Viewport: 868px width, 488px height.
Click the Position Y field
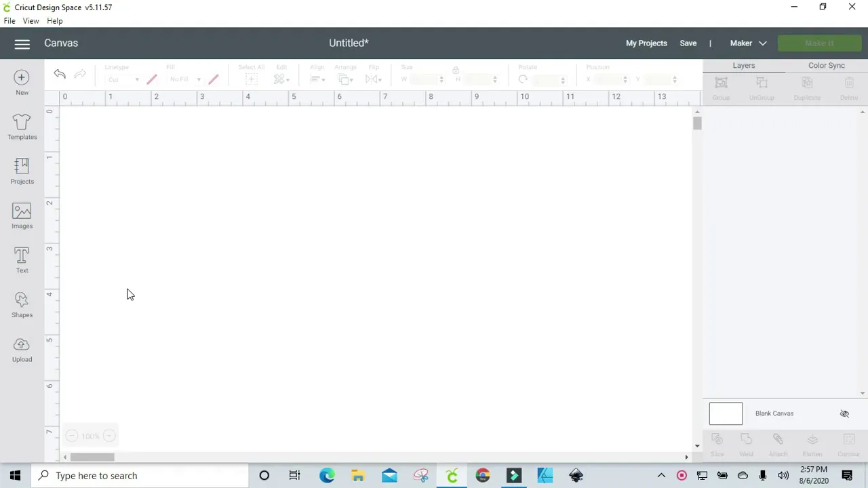point(661,79)
